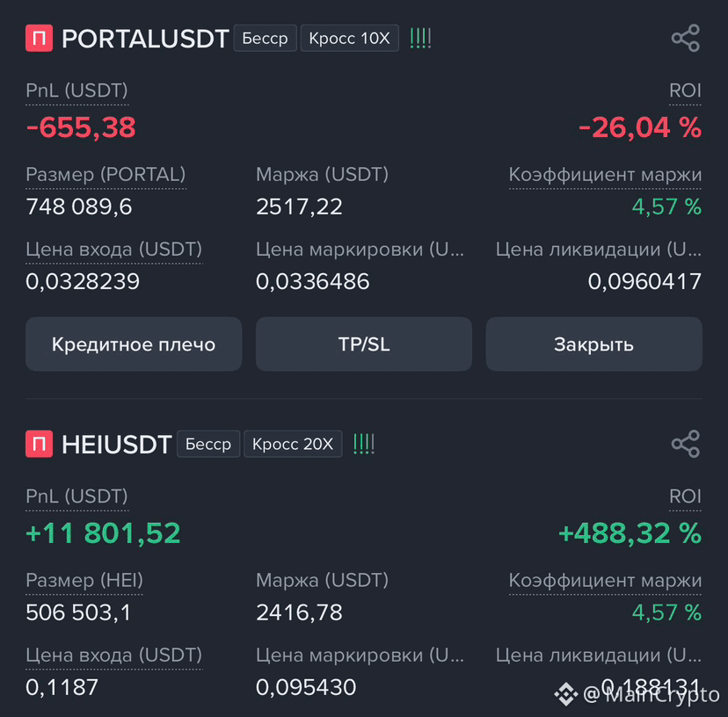Image resolution: width=728 pixels, height=717 pixels.
Task: Show the ROI explanation for HEIUSDT
Action: (x=685, y=496)
